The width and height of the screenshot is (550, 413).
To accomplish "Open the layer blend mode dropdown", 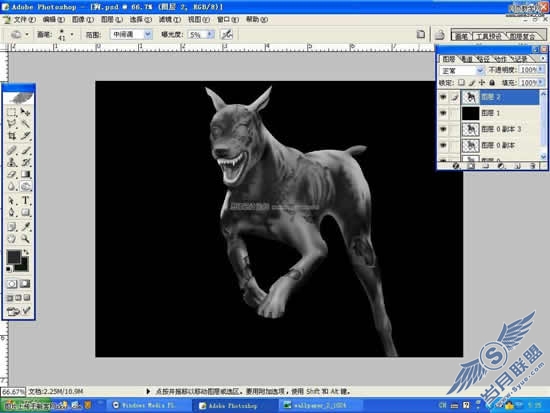I will coord(461,71).
